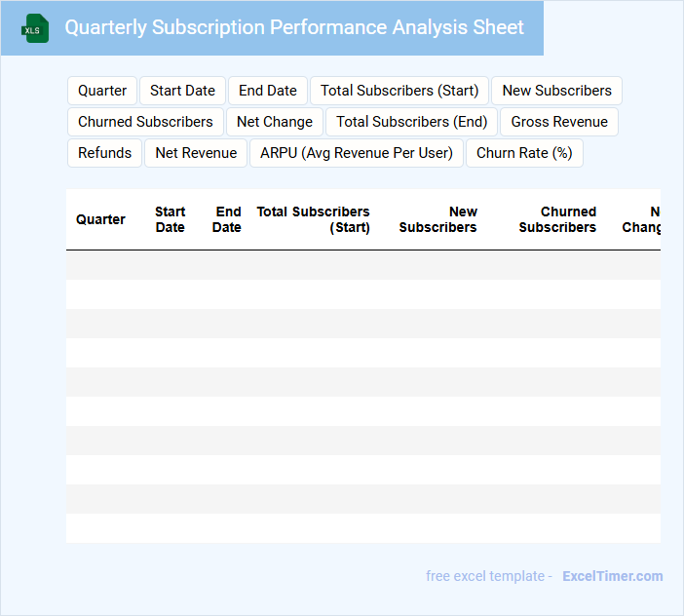Choose the Total Subscribers (Start) tag
The image size is (684, 616).
[x=399, y=91]
